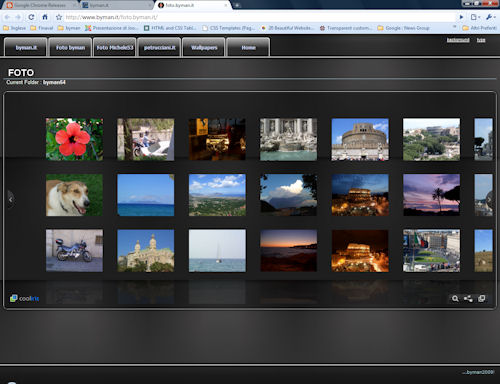
Task: Open the Altri Preferiti bookmarks folder
Action: point(479,28)
